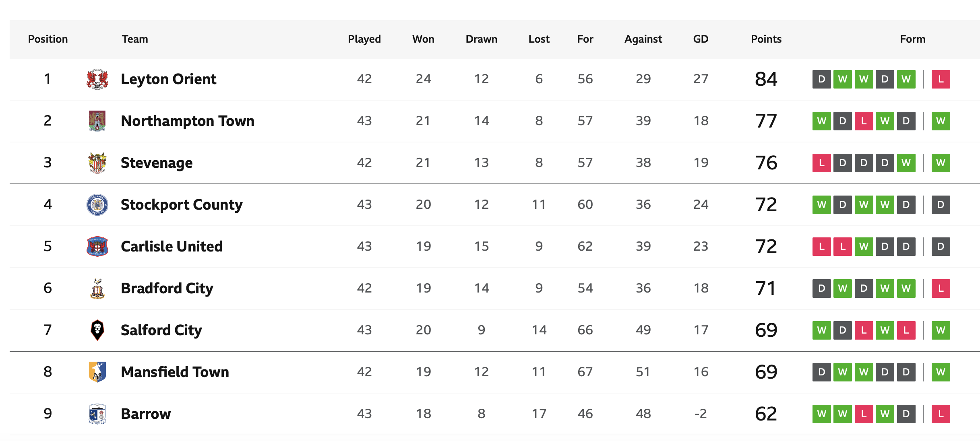Click the Leyton Orient club crest
This screenshot has width=980, height=441.
click(97, 79)
